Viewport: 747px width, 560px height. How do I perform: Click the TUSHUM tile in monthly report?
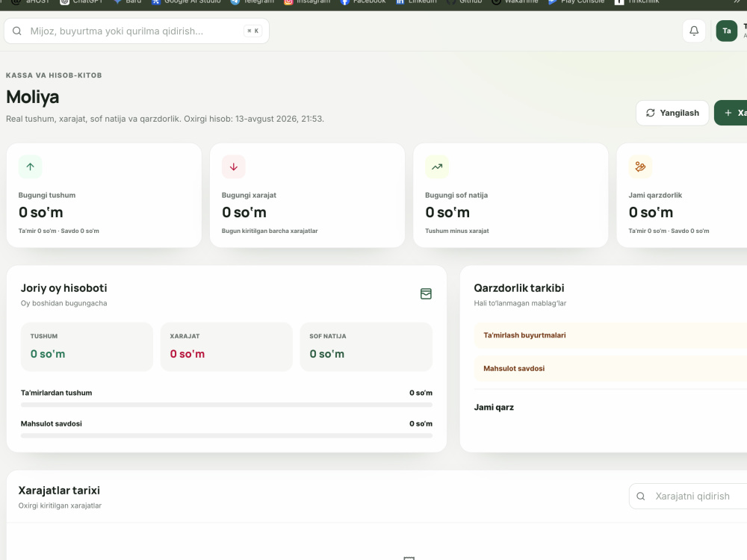coord(87,346)
